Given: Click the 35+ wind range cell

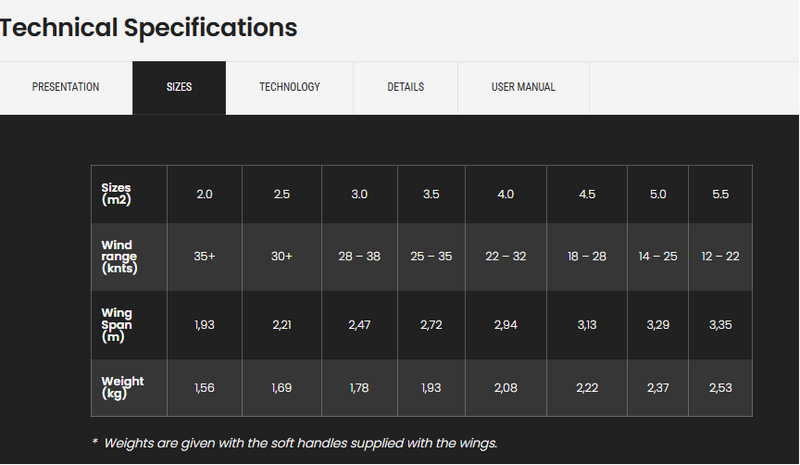Looking at the screenshot, I should (204, 256).
